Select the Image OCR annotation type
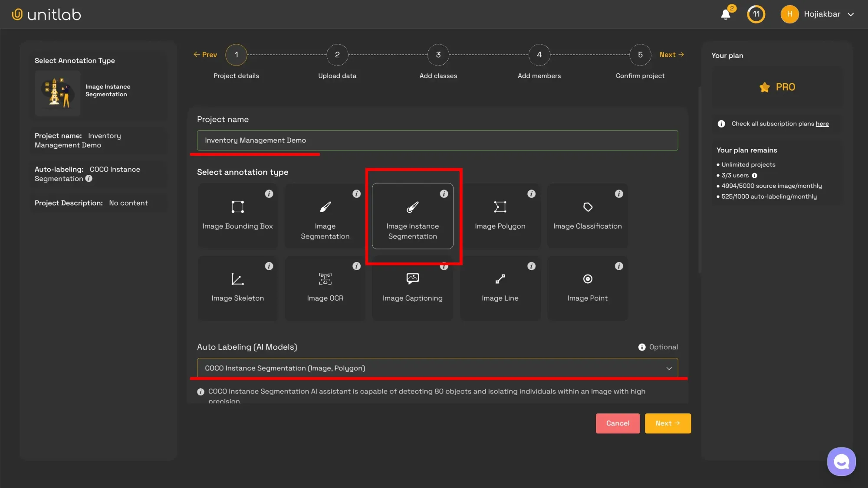Image resolution: width=868 pixels, height=488 pixels. click(325, 288)
